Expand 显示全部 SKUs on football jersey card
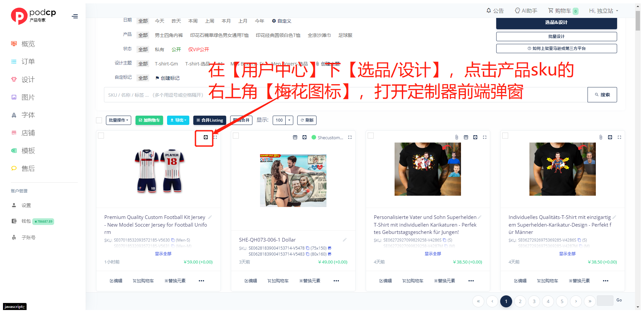This screenshot has height=313, width=644. tap(163, 254)
